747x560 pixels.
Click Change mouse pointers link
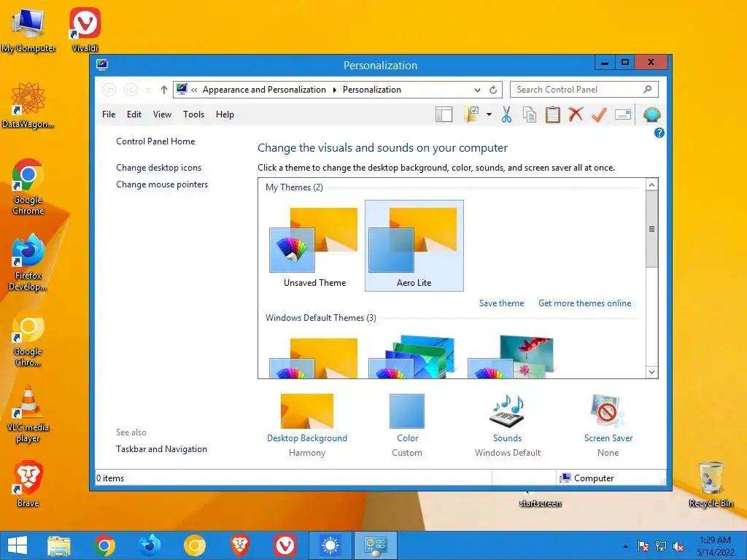pyautogui.click(x=162, y=184)
